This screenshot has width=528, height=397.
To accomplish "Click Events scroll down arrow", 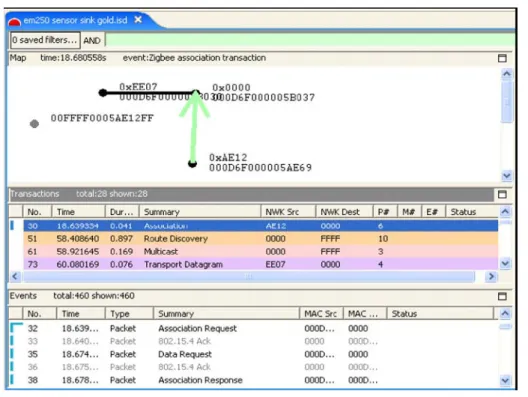I will (x=505, y=380).
